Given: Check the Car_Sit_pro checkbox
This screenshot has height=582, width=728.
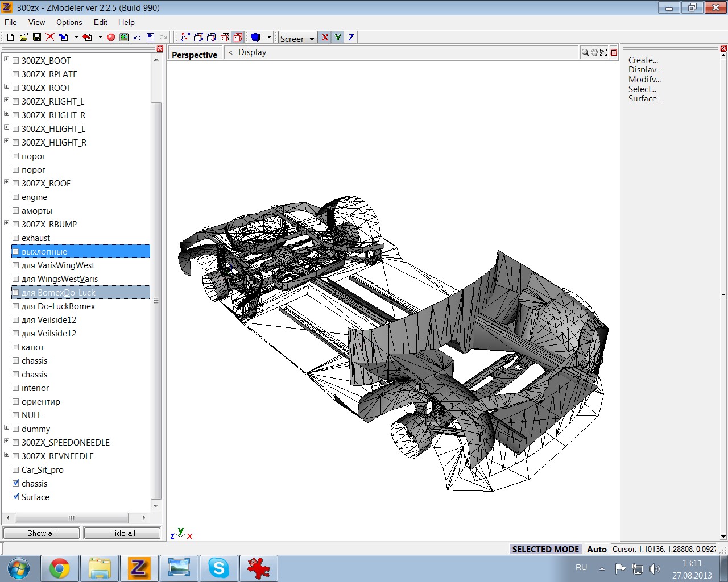Looking at the screenshot, I should [x=16, y=469].
